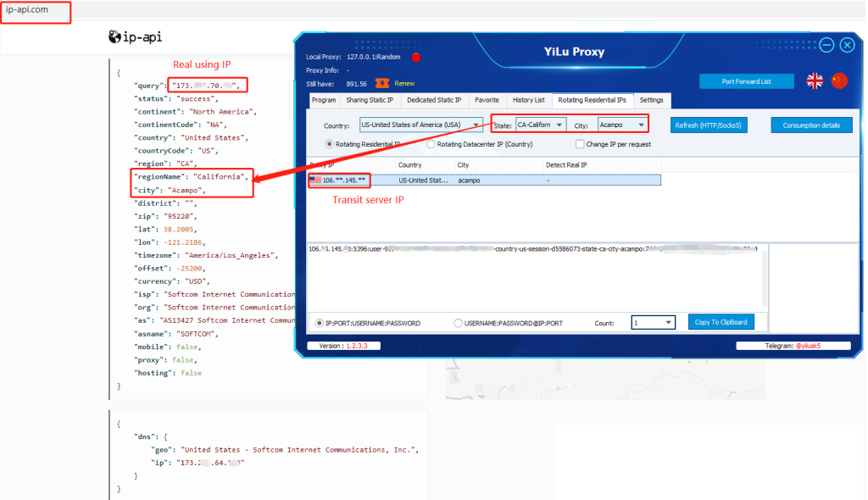
Task: Open the City dropdown showing Acampo
Action: pos(623,125)
